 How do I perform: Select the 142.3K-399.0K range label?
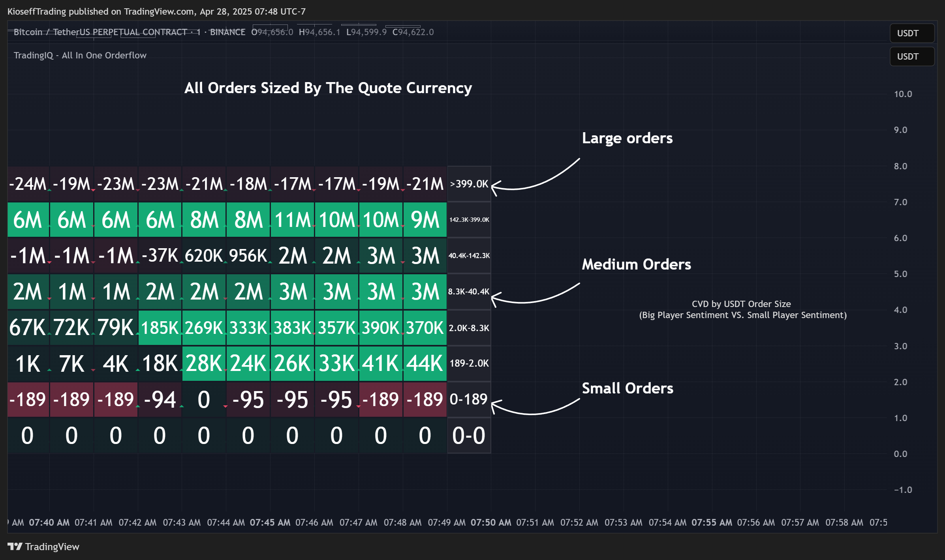[x=469, y=220]
